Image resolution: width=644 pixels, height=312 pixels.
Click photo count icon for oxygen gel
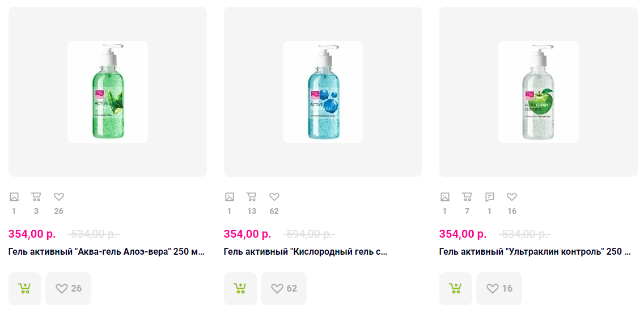tap(230, 197)
